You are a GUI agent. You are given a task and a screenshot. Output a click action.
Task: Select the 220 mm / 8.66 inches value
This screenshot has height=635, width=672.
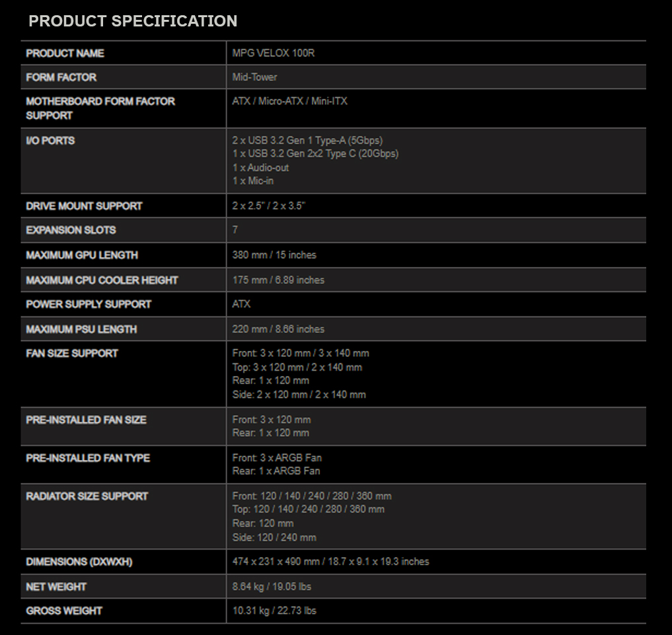(x=278, y=329)
